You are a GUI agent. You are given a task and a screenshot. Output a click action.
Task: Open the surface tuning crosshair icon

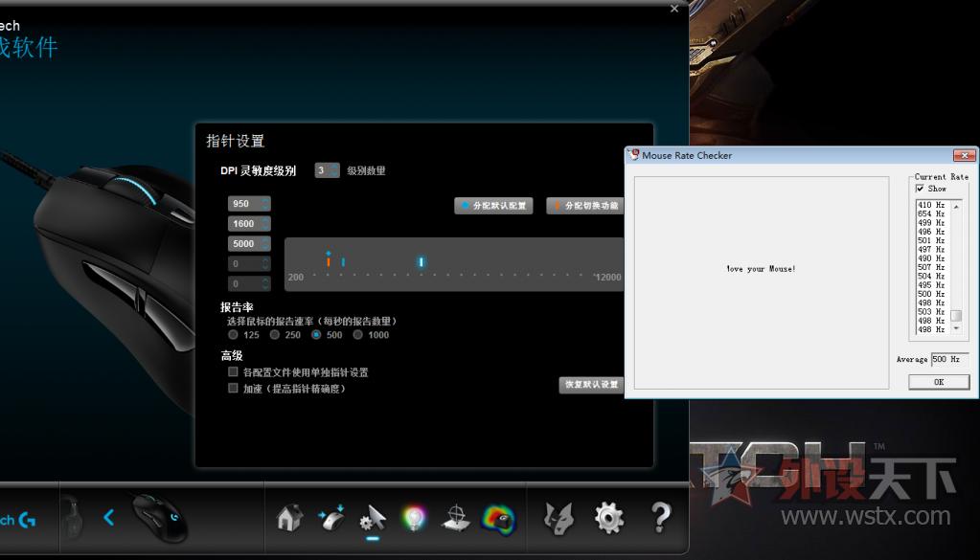click(x=455, y=519)
